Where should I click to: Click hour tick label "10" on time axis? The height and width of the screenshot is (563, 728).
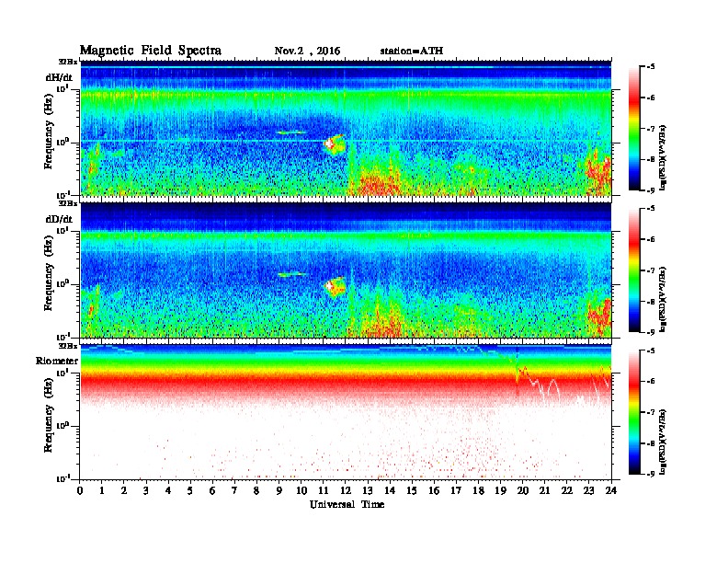301,490
